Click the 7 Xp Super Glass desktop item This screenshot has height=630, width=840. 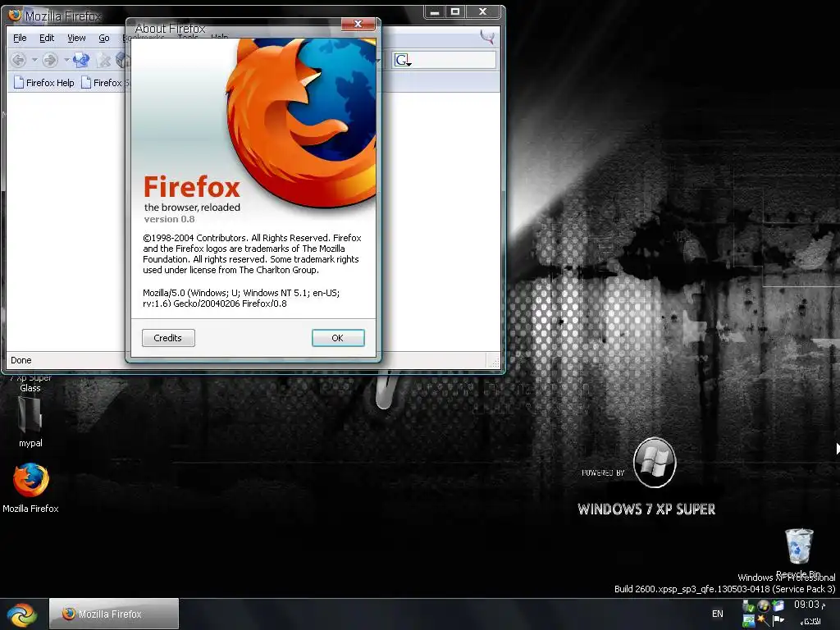pos(30,384)
